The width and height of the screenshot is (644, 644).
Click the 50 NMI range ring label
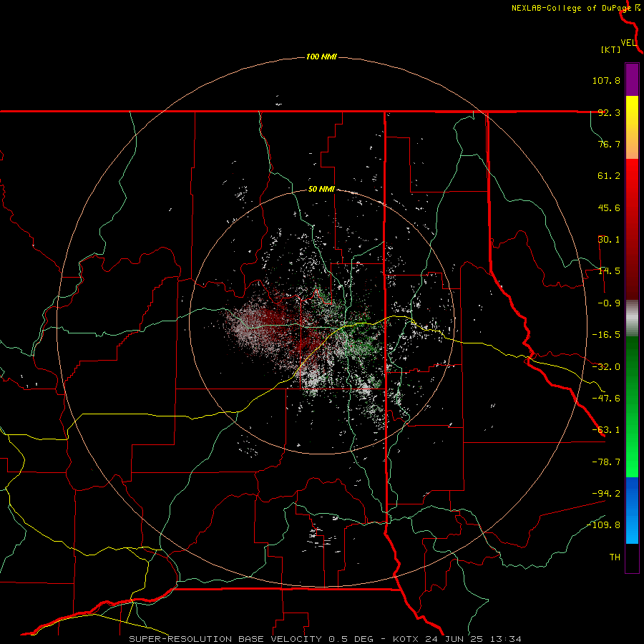tap(321, 190)
